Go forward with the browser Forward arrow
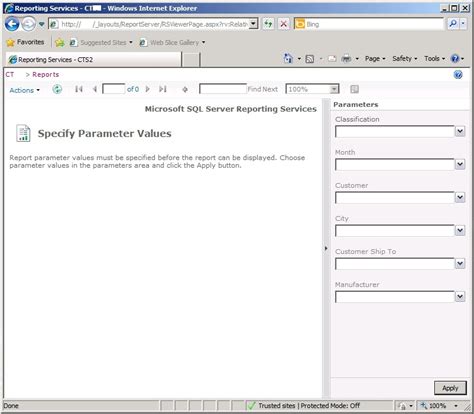 (29, 24)
